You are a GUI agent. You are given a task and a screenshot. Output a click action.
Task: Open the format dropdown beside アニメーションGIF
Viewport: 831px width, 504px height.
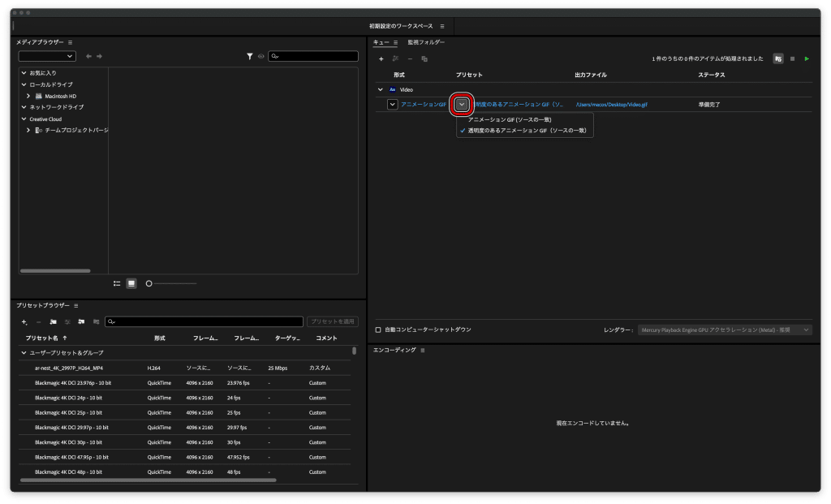pyautogui.click(x=393, y=104)
